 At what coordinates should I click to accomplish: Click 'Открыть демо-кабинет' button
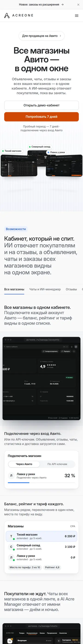click(41, 105)
